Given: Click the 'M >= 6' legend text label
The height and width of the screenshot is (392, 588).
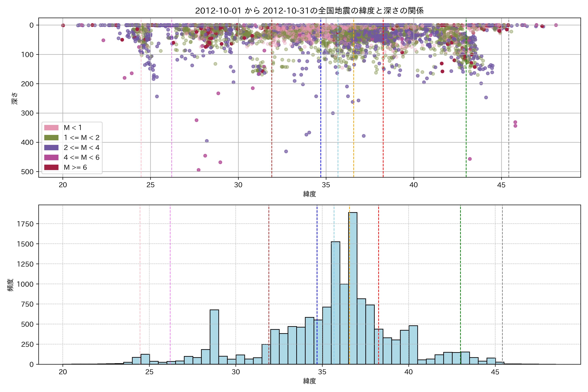Looking at the screenshot, I should point(75,168).
